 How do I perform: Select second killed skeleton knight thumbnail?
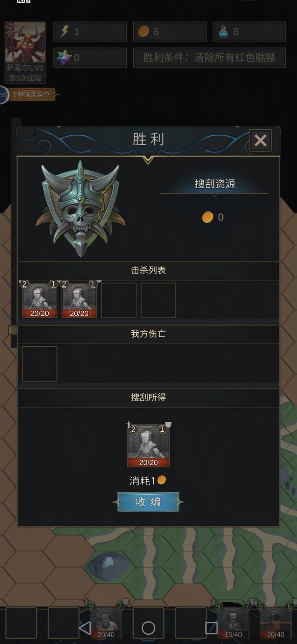(79, 300)
